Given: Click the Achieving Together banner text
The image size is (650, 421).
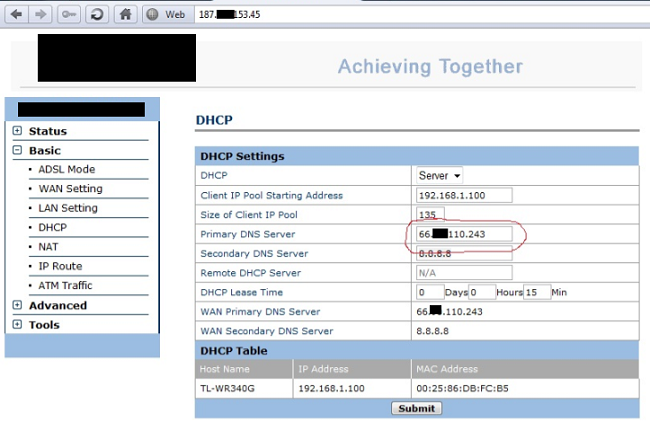Looking at the screenshot, I should tap(430, 66).
